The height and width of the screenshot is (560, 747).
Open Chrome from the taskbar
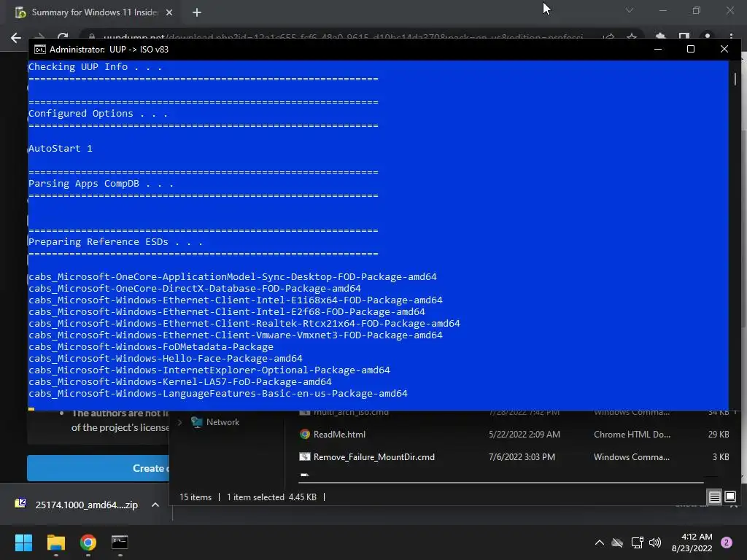point(88,542)
